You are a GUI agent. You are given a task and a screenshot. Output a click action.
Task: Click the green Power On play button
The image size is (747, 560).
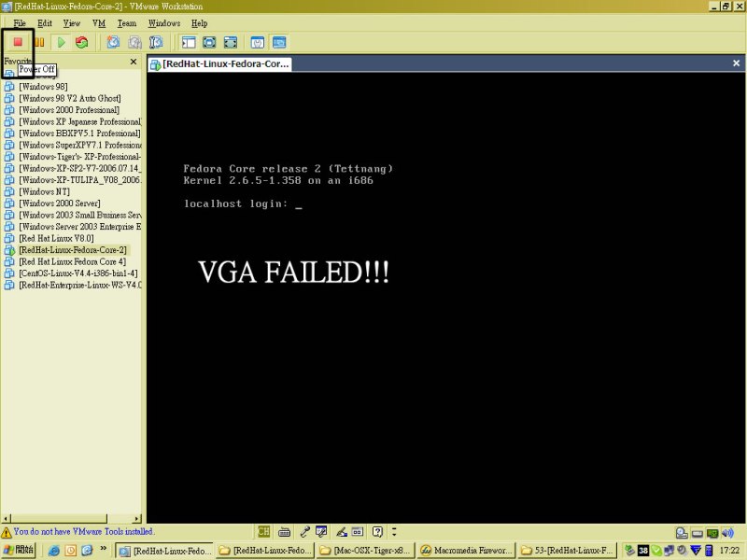pos(62,42)
